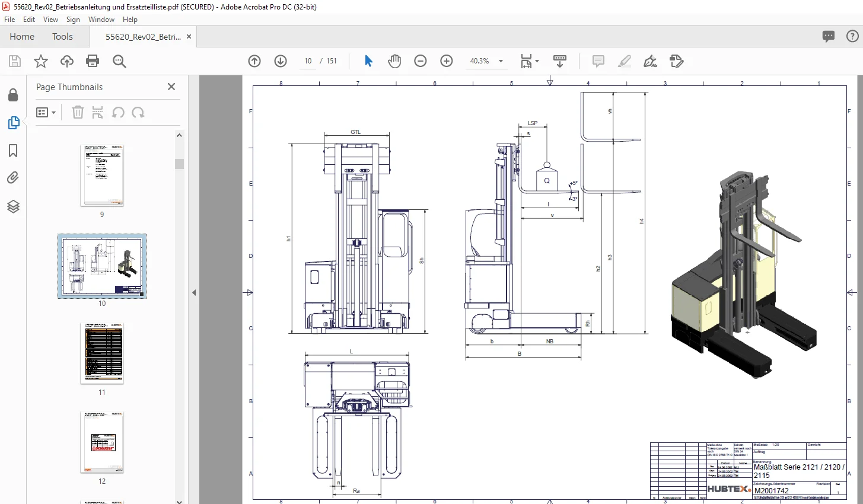
Task: Open the security lock panel
Action: pyautogui.click(x=13, y=95)
